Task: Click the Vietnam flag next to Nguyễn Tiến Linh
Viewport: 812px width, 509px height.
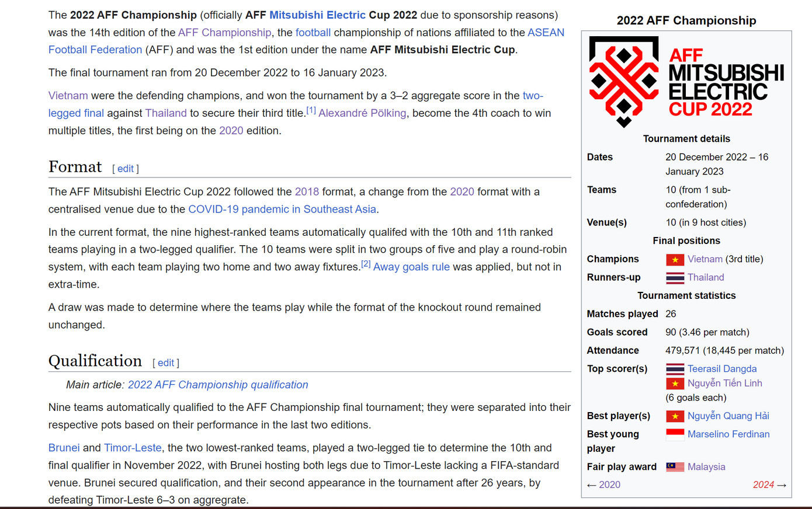Action: tap(675, 384)
